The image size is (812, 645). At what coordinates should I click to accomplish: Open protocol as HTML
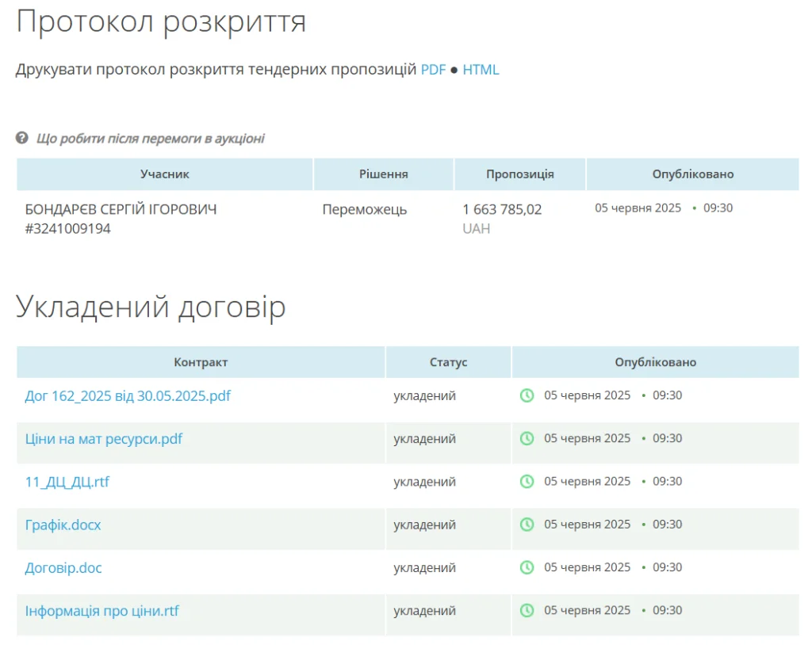[481, 70]
